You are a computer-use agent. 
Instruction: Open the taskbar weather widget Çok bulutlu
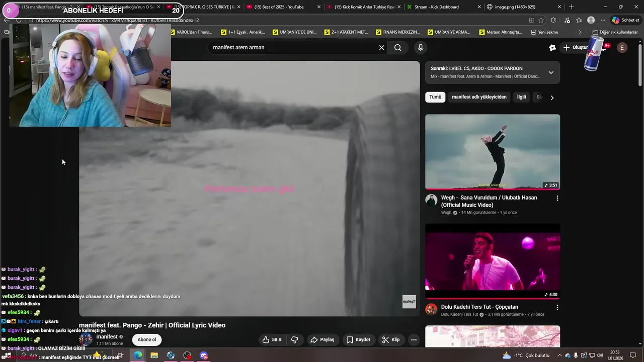tap(526, 355)
